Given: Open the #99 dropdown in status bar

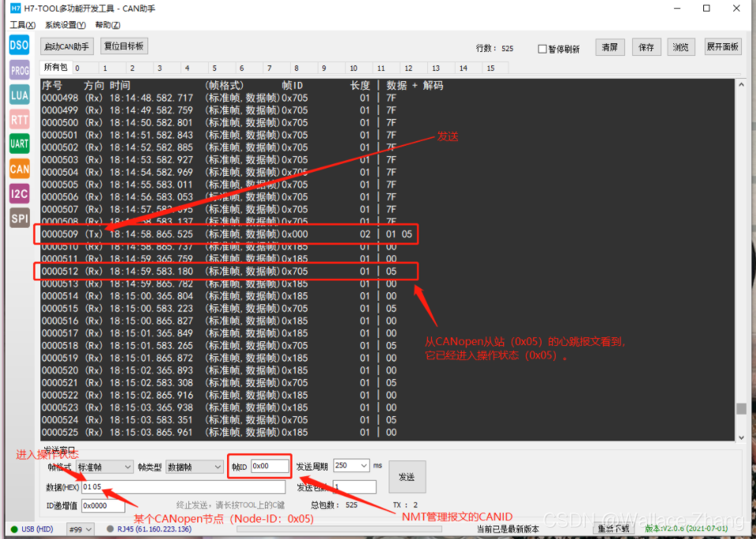Looking at the screenshot, I should 80,530.
